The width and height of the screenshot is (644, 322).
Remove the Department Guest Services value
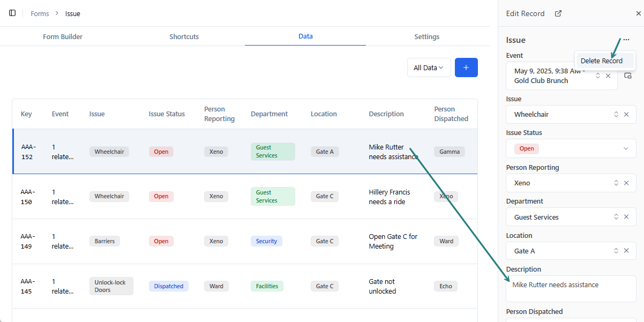(x=626, y=217)
